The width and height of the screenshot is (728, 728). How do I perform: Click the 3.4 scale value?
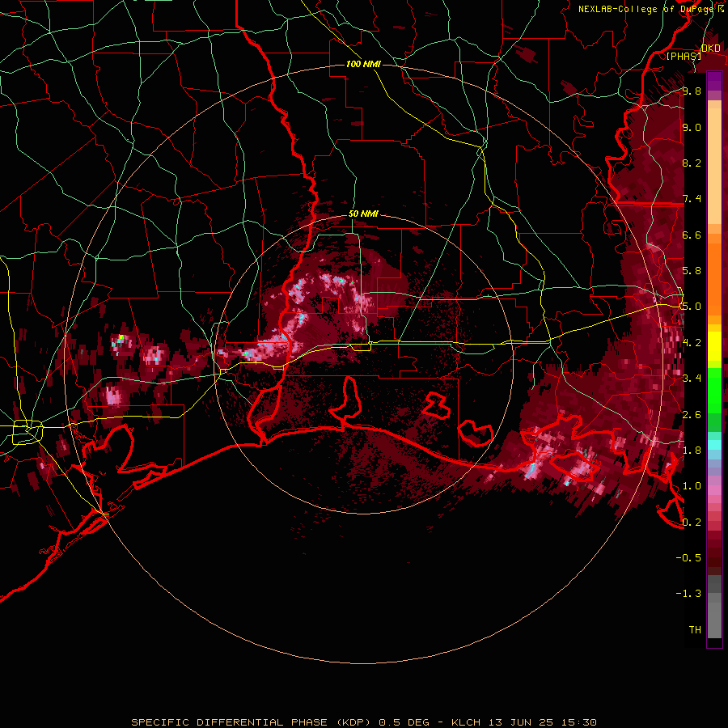[692, 378]
